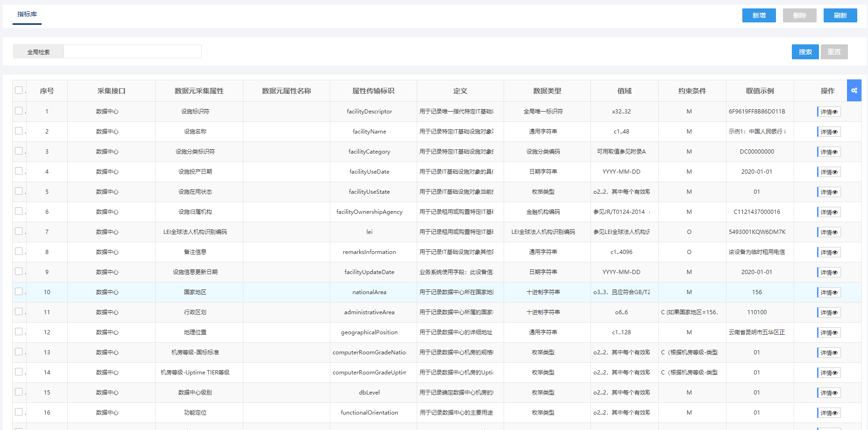View details for row 5 设施在用状态
The image size is (868, 430).
pyautogui.click(x=829, y=192)
